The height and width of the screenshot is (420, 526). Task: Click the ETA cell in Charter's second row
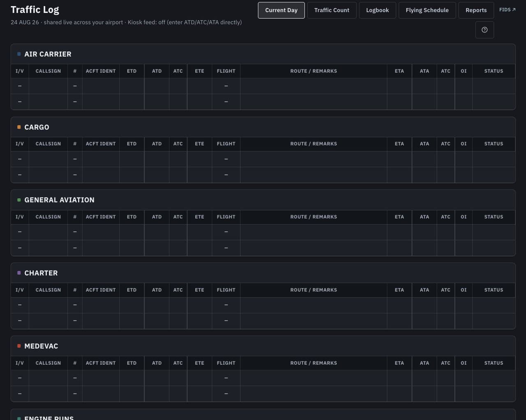click(x=399, y=321)
